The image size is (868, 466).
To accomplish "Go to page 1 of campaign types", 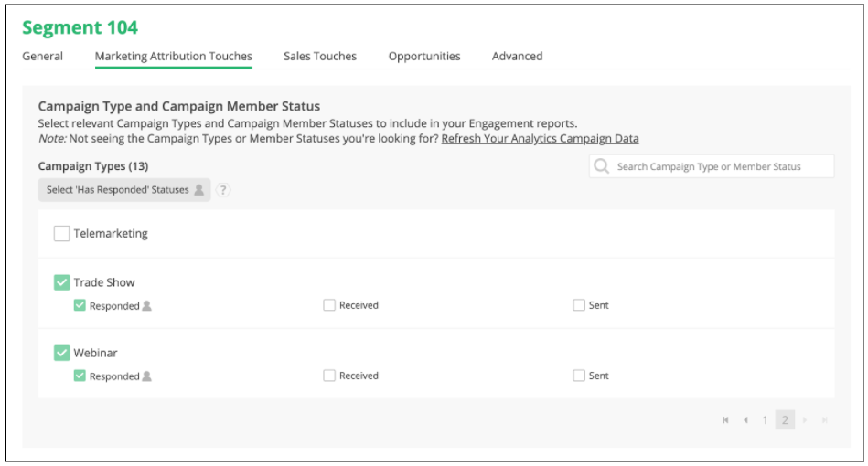I will click(x=766, y=420).
